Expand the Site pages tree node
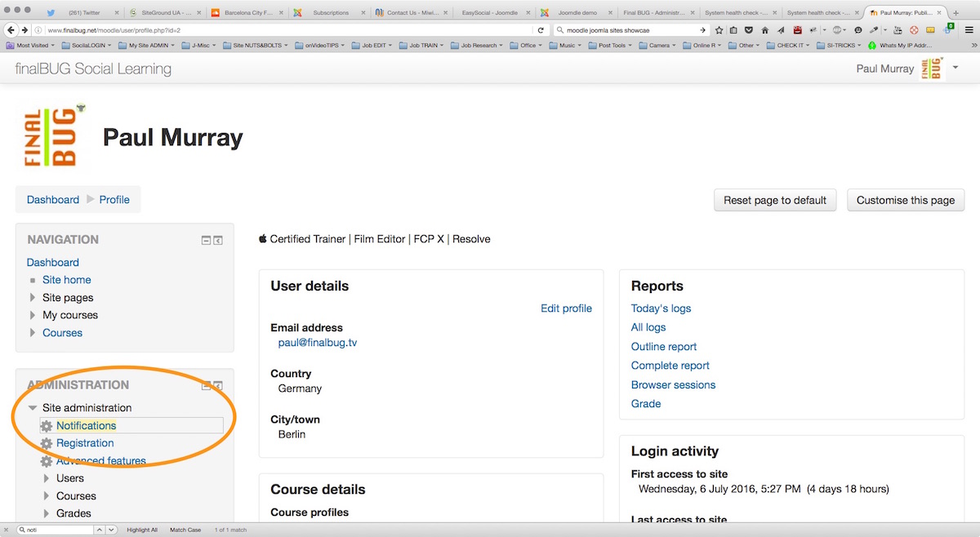The width and height of the screenshot is (980, 537). [x=33, y=298]
